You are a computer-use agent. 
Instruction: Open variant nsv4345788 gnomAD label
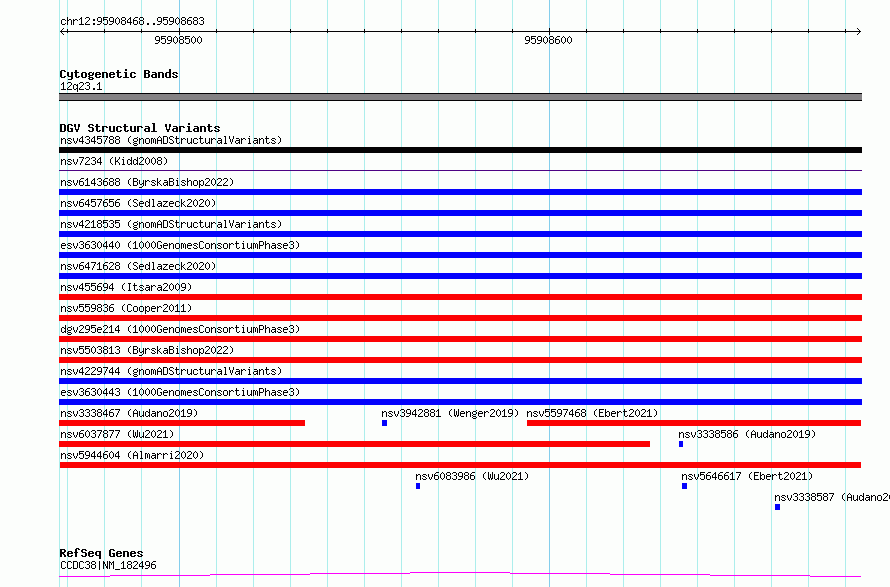[171, 140]
